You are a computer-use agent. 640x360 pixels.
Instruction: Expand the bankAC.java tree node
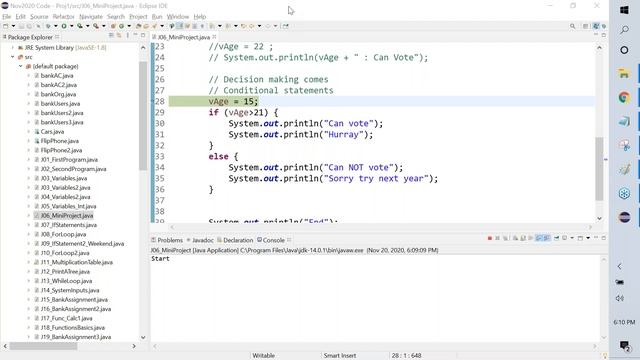point(29,76)
